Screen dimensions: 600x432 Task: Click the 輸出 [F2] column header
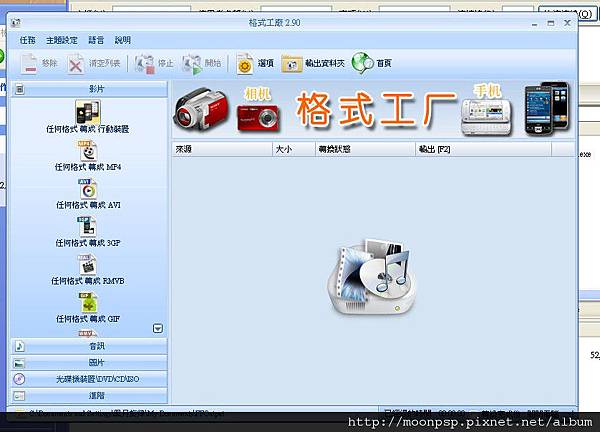(484, 149)
